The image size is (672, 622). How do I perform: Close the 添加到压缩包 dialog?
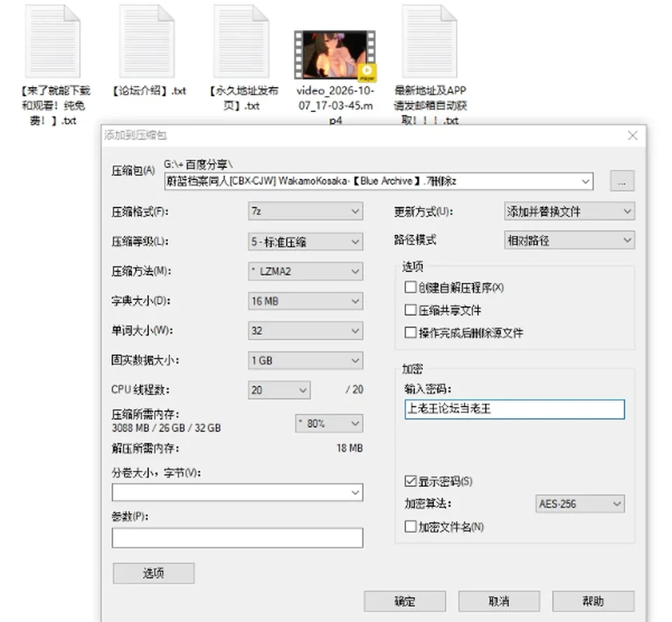coord(633,136)
